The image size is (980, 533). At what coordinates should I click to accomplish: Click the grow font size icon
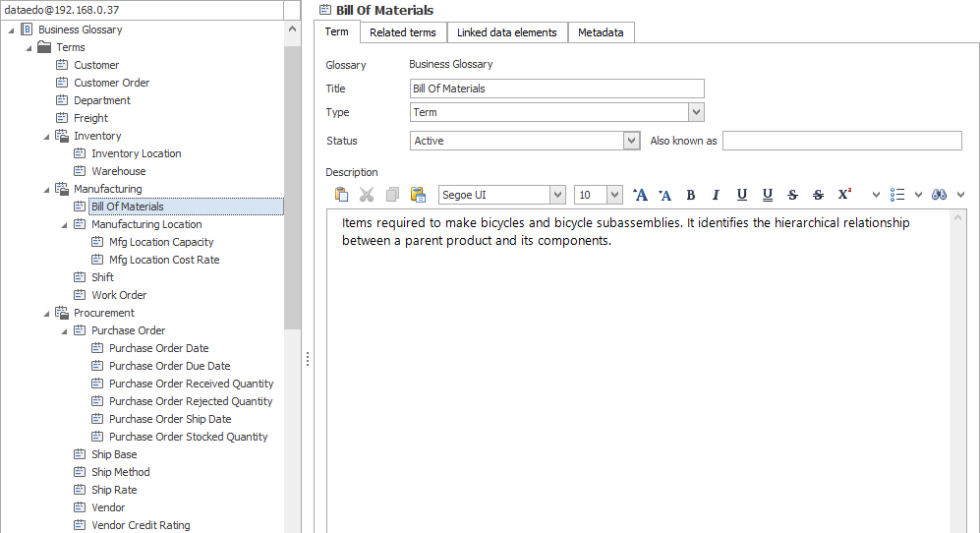point(640,195)
